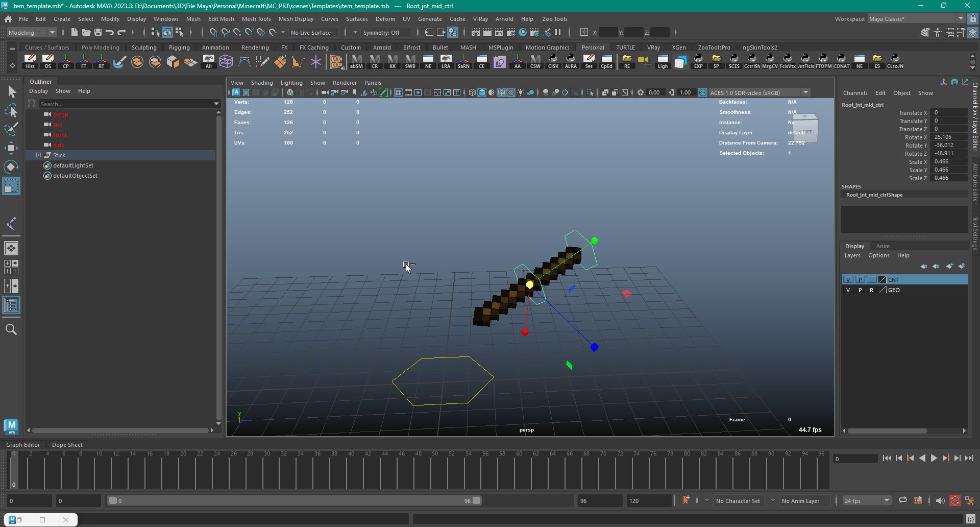980x527 pixels.
Task: Toggle playback P of CNT layer
Action: coord(860,279)
